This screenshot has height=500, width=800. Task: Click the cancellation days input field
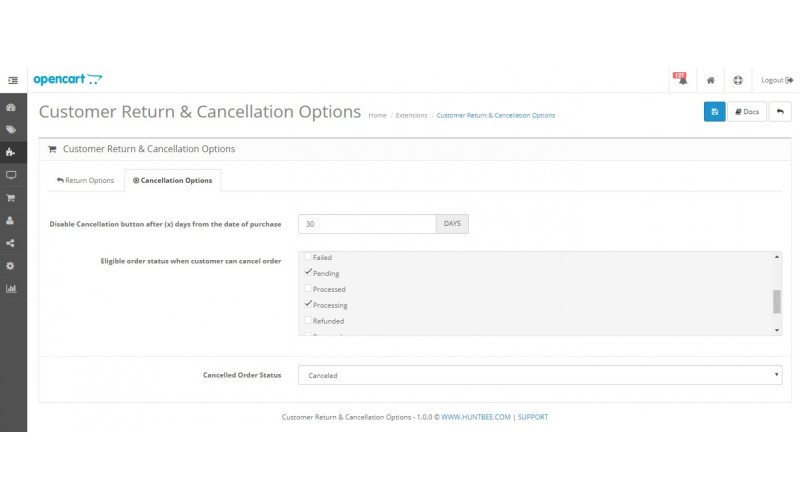click(x=367, y=224)
